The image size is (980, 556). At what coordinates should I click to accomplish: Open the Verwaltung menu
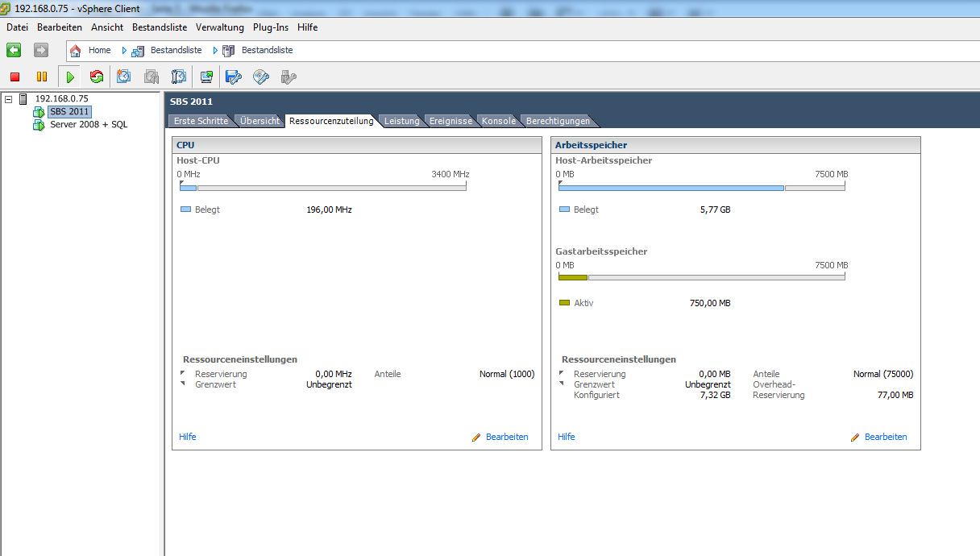pyautogui.click(x=220, y=27)
